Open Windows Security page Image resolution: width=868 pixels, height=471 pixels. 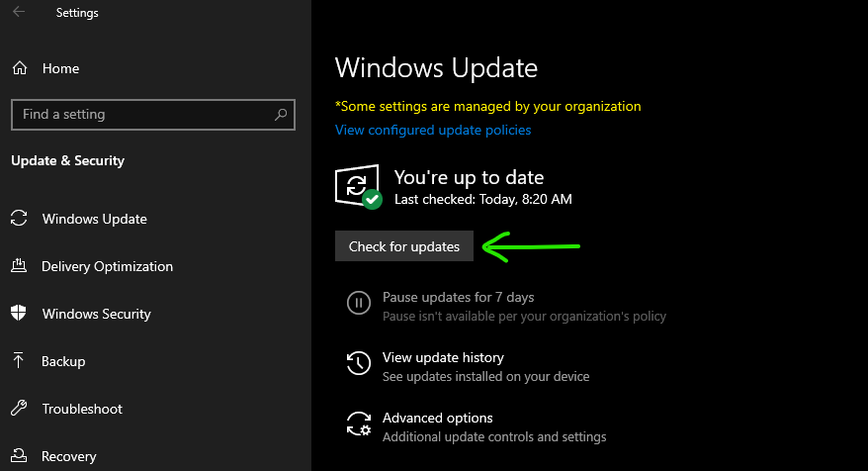tap(97, 314)
